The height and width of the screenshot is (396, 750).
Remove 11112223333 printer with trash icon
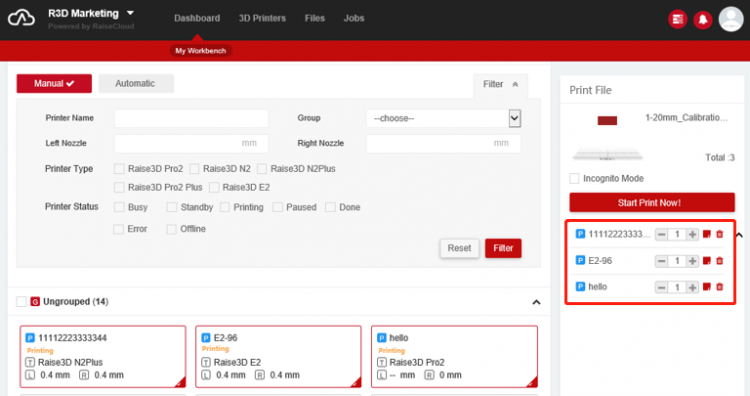tap(719, 234)
